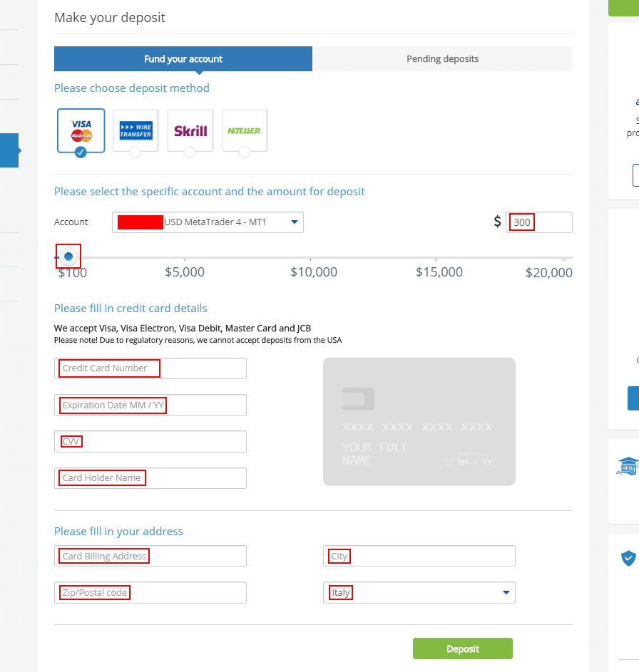Toggle the radio button under Wire Transfer
The width and height of the screenshot is (639, 672).
136,152
